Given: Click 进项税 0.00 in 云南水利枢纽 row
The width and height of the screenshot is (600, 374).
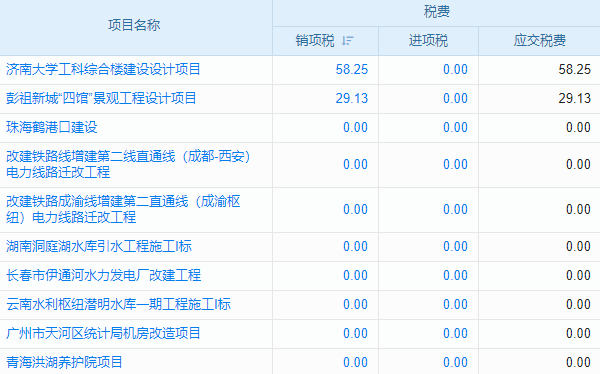Looking at the screenshot, I should coord(455,305).
